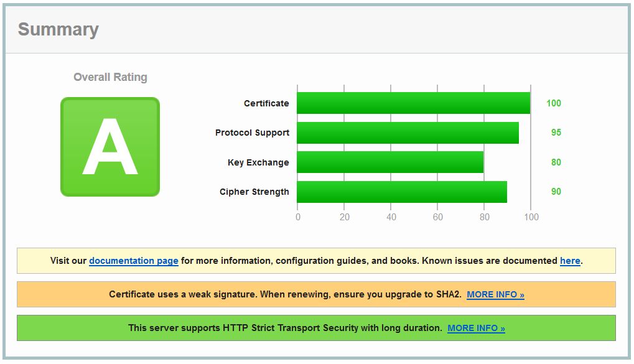Click the Certificate row label
Viewport: 634px width, 364px height.
(266, 103)
